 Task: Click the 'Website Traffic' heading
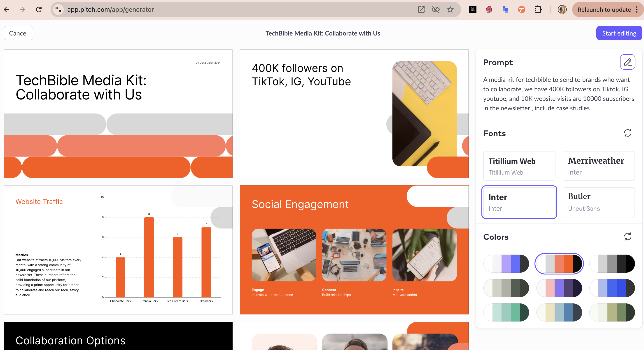39,201
